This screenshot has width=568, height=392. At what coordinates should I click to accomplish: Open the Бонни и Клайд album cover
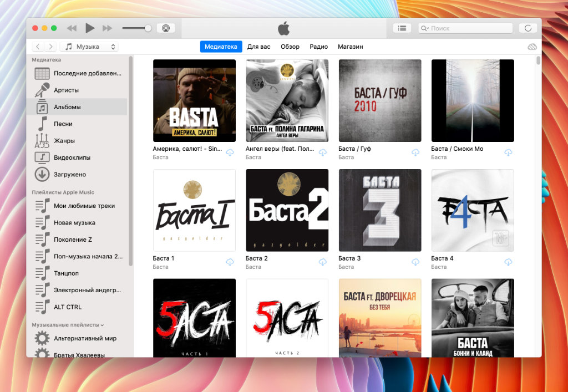point(473,318)
